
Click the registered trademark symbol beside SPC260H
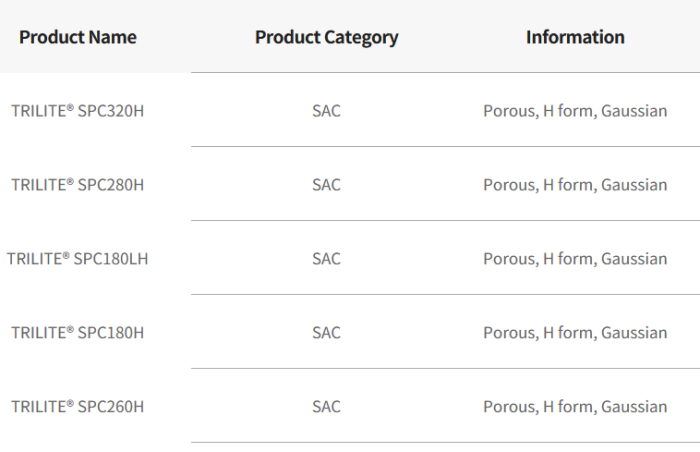(x=69, y=403)
